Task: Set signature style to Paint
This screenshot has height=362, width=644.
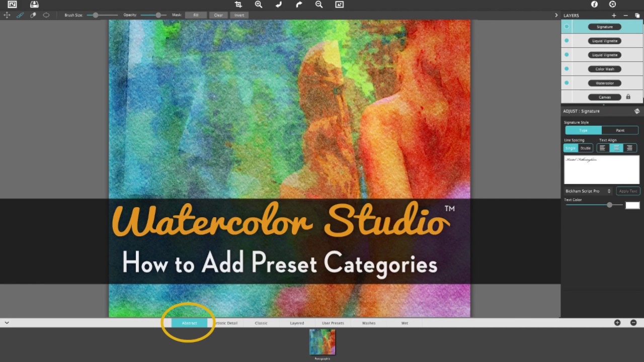Action: pyautogui.click(x=620, y=130)
